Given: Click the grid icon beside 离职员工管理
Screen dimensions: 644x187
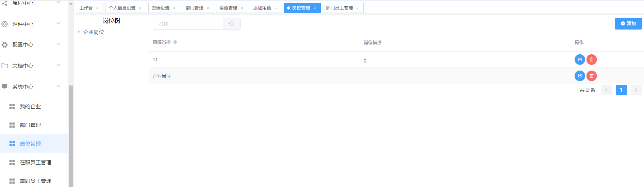Looking at the screenshot, I should tap(12, 181).
